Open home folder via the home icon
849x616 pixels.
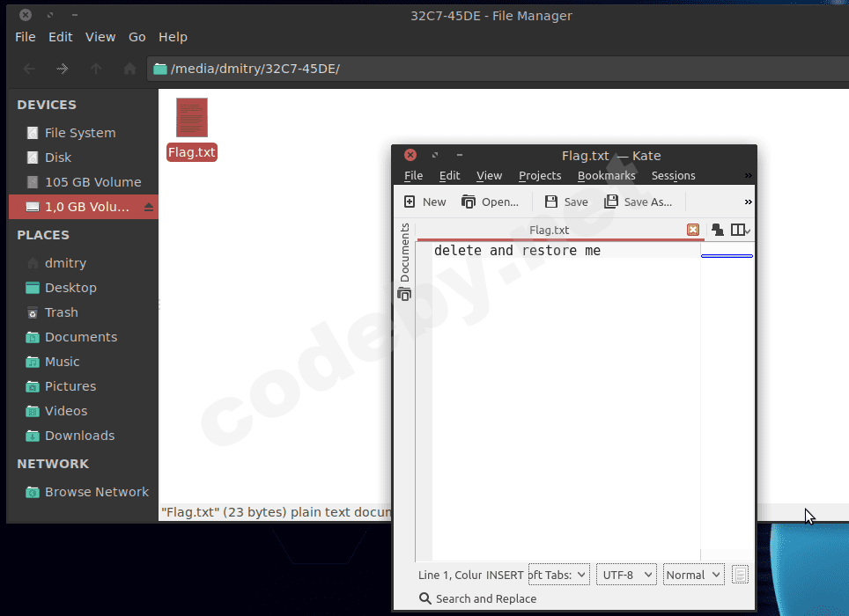(129, 67)
